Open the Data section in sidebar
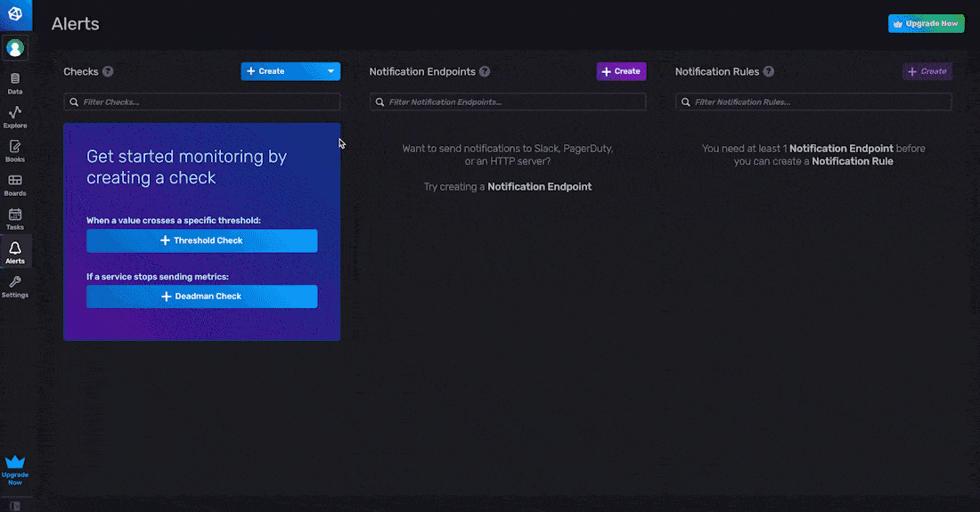Image resolution: width=980 pixels, height=512 pixels. click(x=15, y=84)
